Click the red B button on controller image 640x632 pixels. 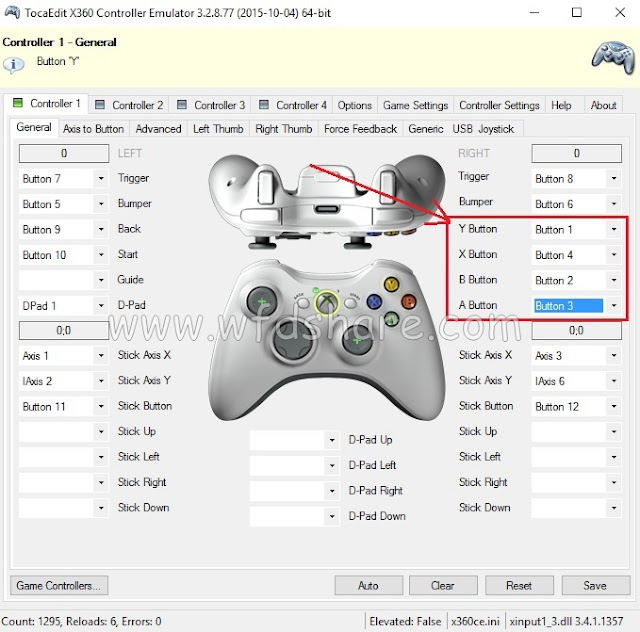(409, 302)
